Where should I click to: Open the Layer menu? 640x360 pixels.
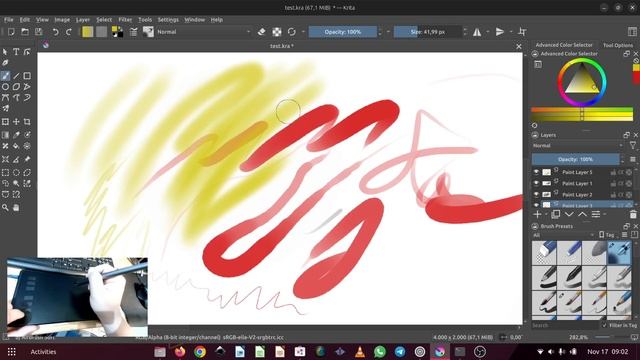(83, 20)
